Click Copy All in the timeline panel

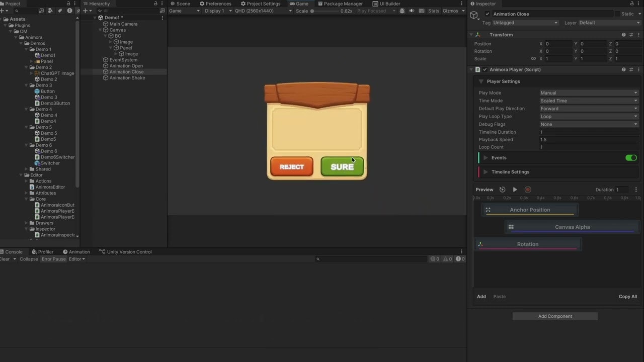pyautogui.click(x=627, y=297)
